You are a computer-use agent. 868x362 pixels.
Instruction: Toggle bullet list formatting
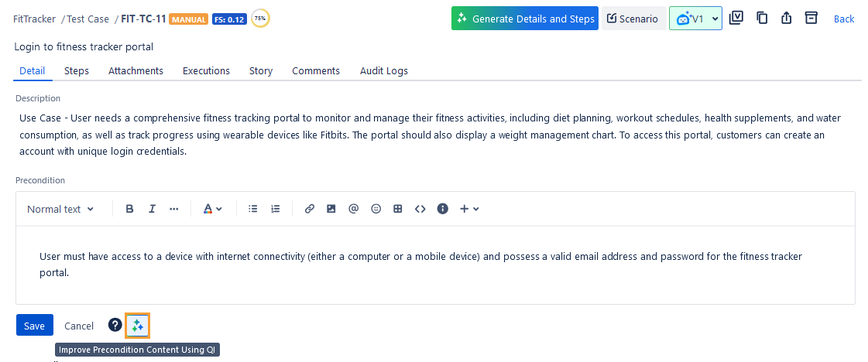[x=252, y=209]
